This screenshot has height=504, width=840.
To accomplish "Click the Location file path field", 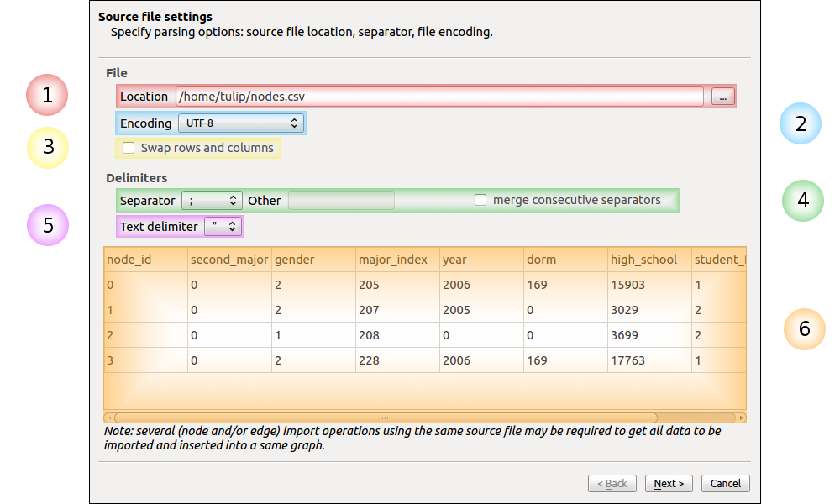I will [438, 97].
